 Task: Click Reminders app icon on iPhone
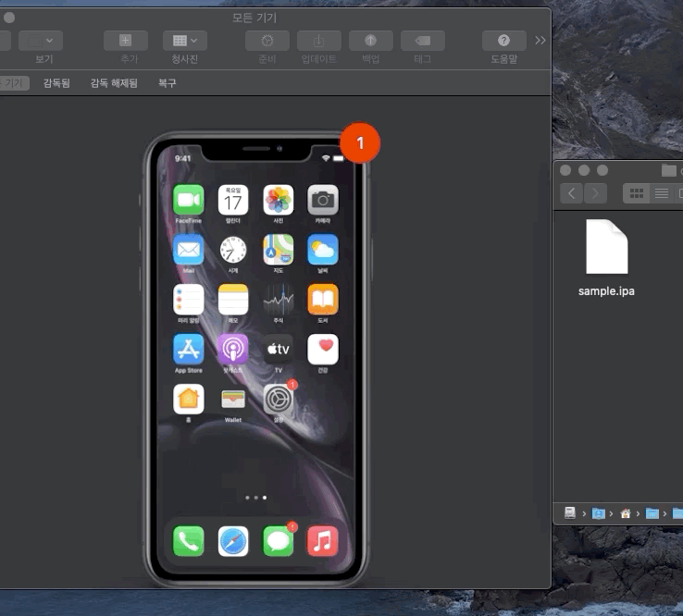[188, 300]
